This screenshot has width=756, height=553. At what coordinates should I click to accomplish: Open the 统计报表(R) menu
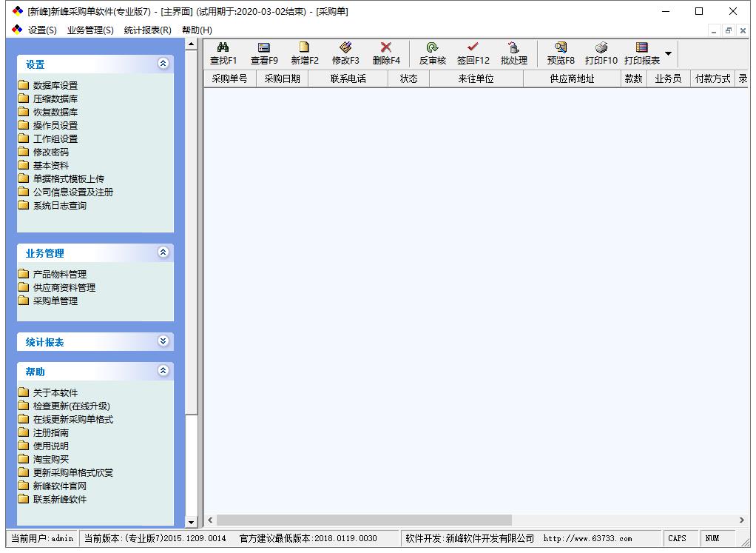[x=147, y=30]
